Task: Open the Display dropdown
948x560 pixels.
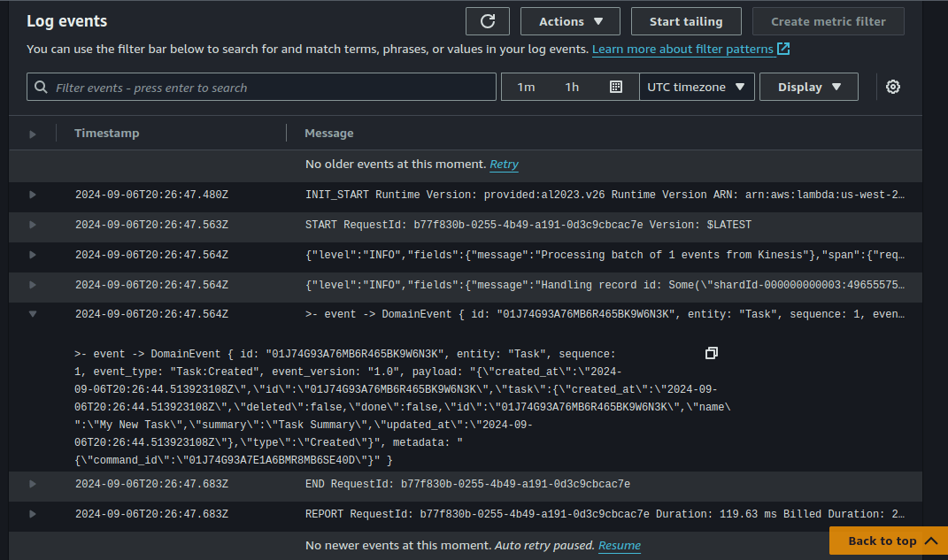Action: 808,87
